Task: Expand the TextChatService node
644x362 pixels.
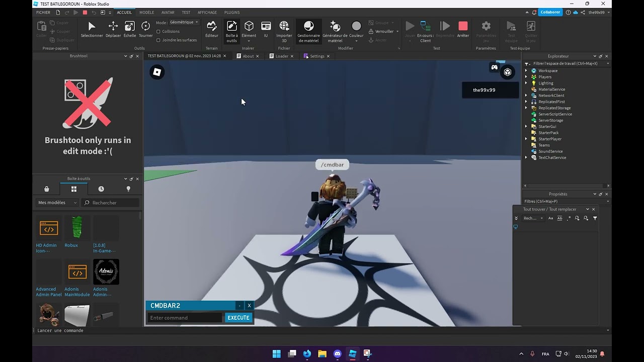Action: [x=526, y=157]
